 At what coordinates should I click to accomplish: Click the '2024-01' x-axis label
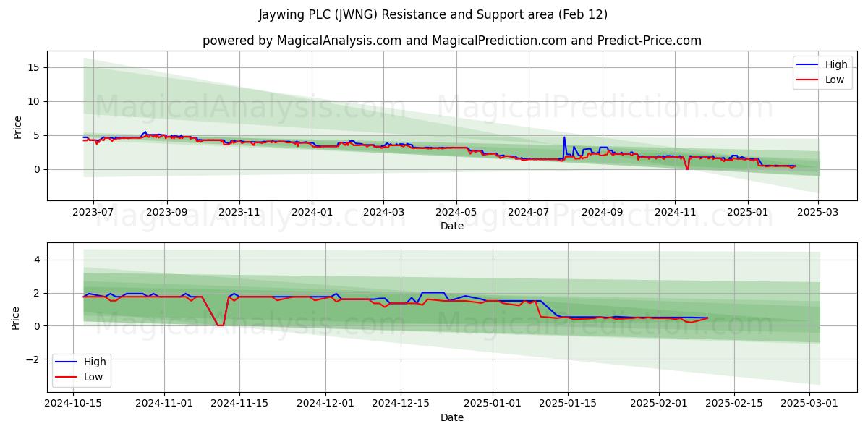tap(312, 213)
